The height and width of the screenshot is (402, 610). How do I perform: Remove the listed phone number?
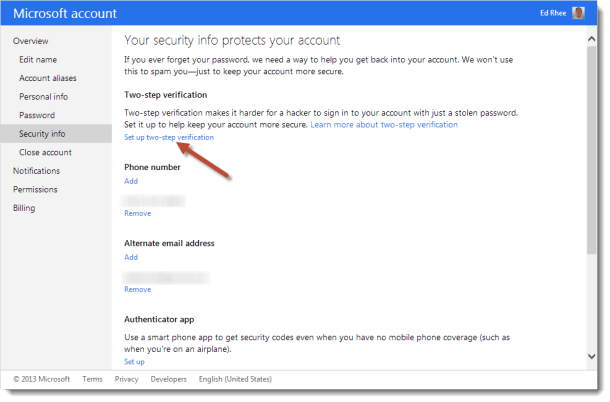click(x=137, y=213)
